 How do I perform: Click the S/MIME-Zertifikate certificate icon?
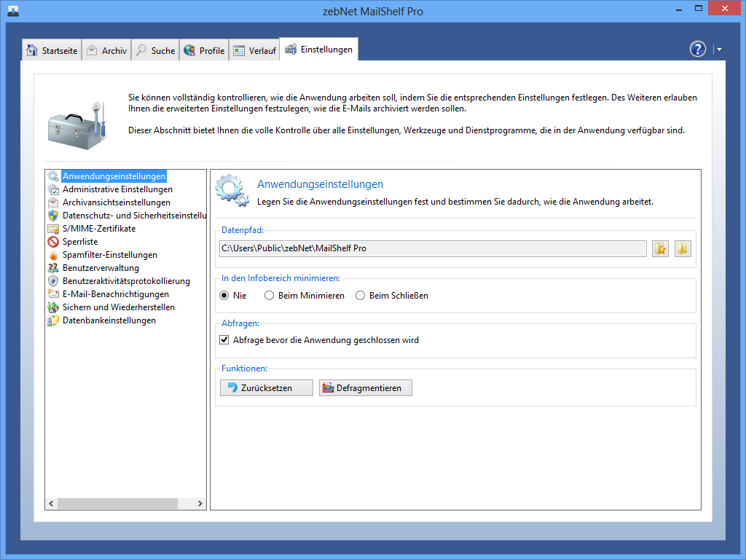[x=53, y=229]
